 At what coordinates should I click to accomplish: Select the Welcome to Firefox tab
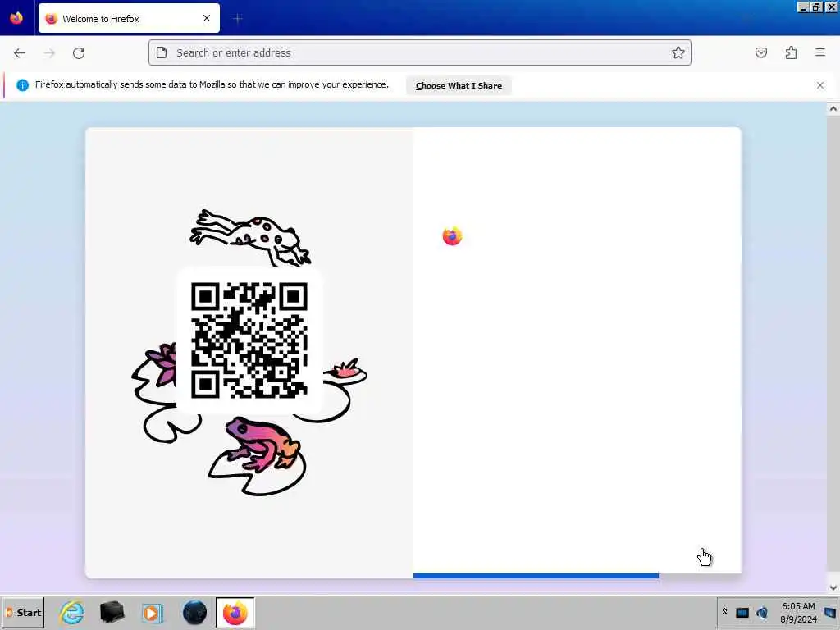129,18
